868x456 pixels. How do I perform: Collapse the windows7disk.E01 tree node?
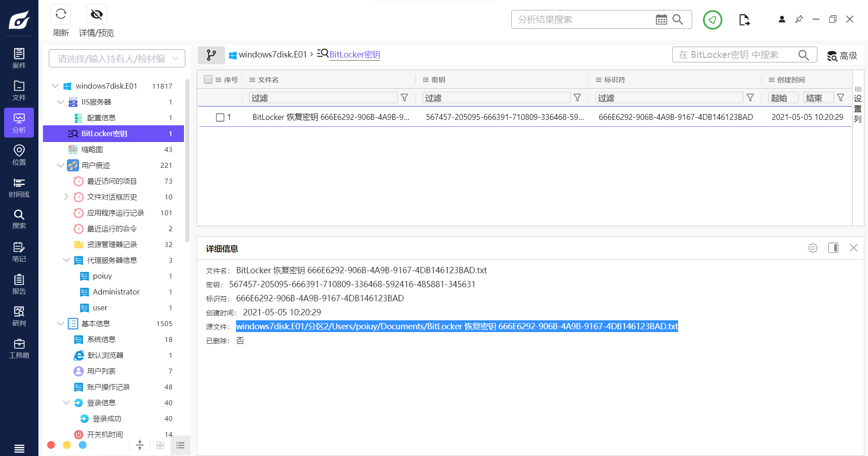pos(55,86)
